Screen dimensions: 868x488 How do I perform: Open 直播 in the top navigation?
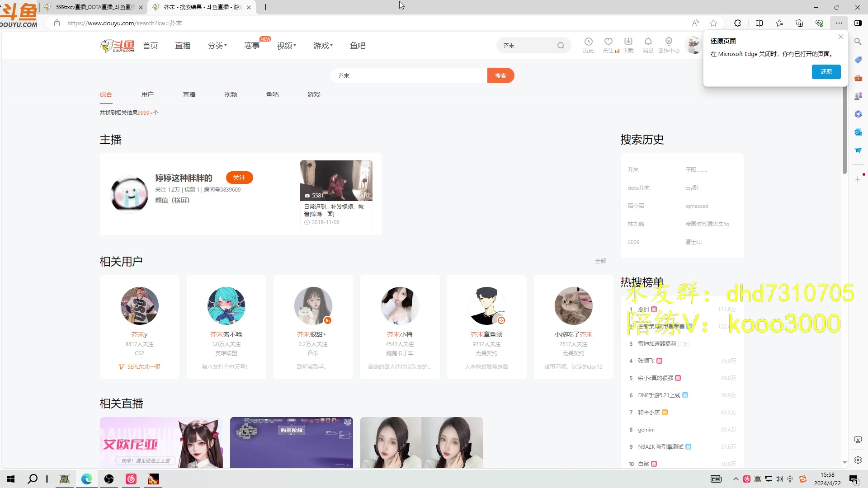[183, 46]
